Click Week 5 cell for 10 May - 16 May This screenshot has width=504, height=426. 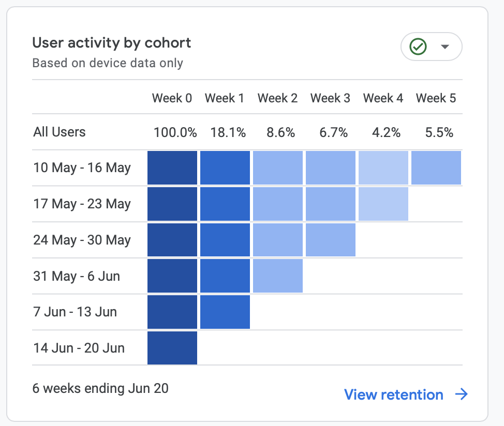point(436,168)
